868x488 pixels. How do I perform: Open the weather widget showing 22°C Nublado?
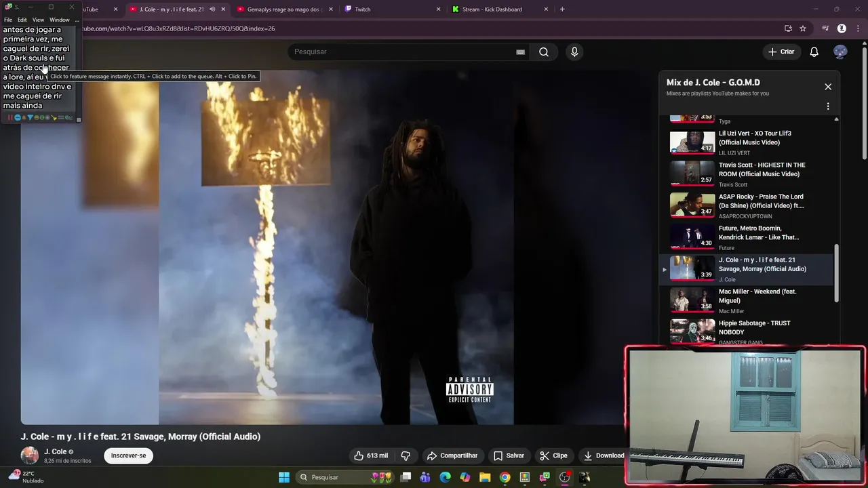point(26,476)
